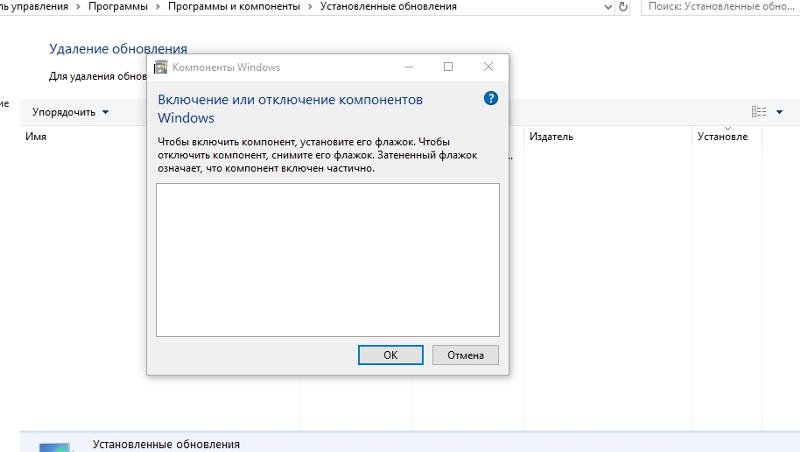Sort by the Издатель column header

(551, 137)
